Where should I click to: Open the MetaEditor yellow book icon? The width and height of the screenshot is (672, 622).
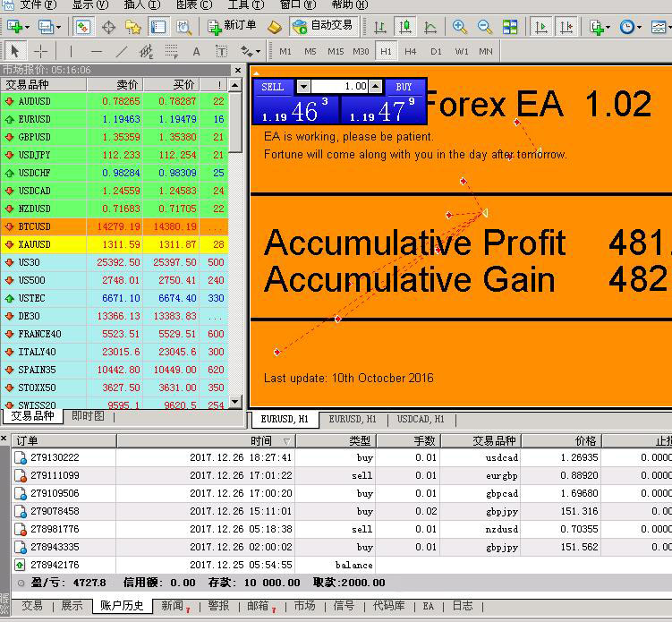275,27
